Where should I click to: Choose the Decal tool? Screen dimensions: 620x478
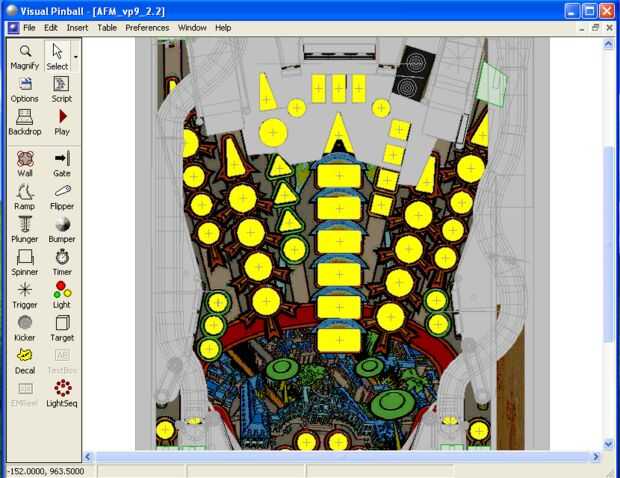click(x=25, y=361)
